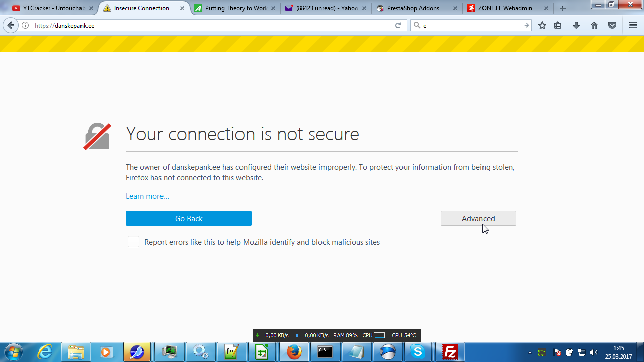This screenshot has height=362, width=644.
Task: Close the PrestaShop Addons tab
Action: [x=455, y=8]
